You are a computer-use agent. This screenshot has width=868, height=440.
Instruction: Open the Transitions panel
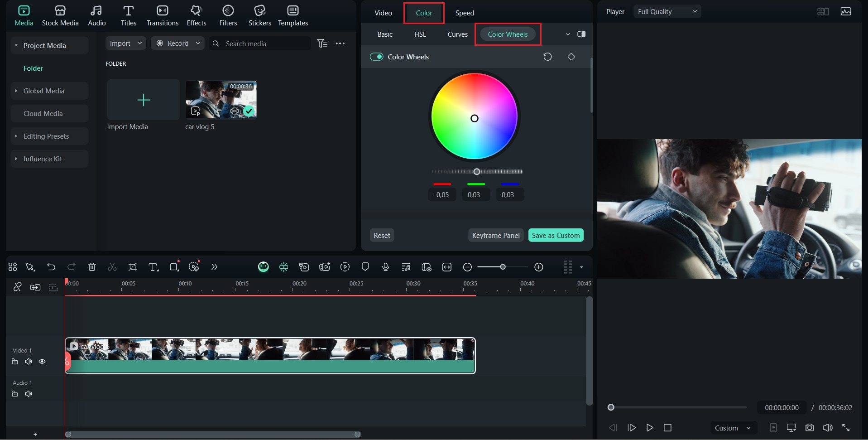click(162, 15)
